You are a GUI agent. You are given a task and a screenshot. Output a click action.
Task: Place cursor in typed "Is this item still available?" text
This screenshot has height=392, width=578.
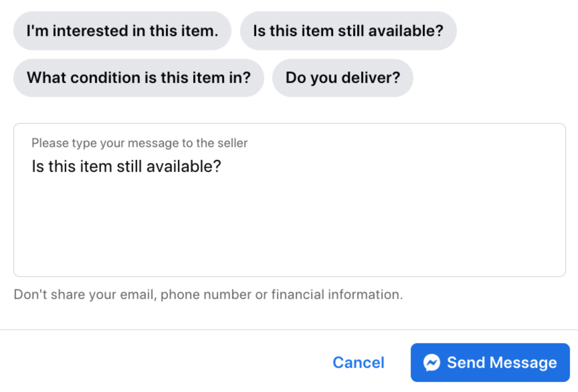(x=126, y=166)
